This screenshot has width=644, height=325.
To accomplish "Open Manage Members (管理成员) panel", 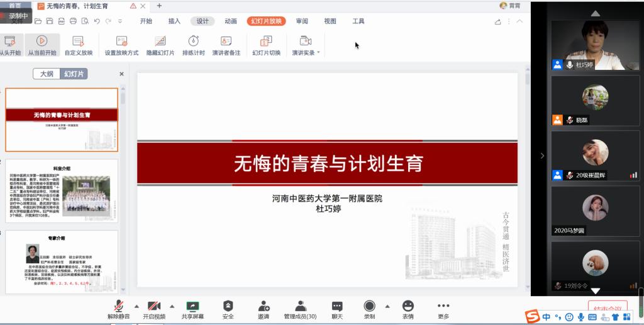I will coord(300,307).
